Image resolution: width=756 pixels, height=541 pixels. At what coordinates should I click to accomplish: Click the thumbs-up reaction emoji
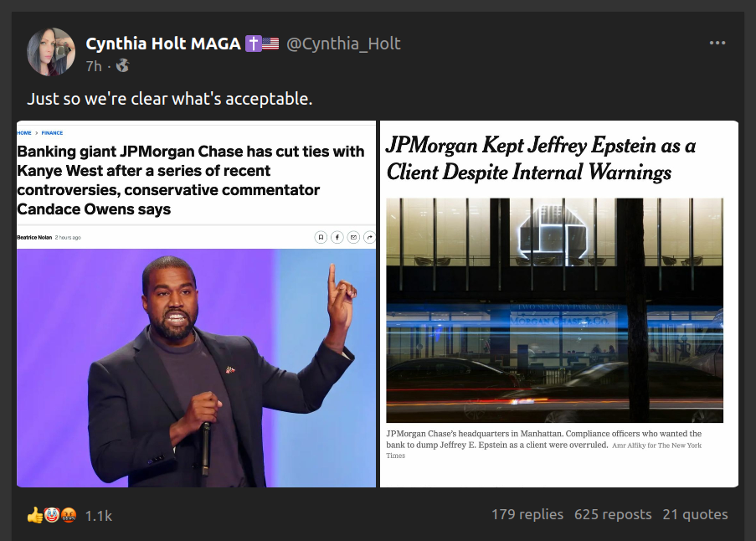click(34, 515)
